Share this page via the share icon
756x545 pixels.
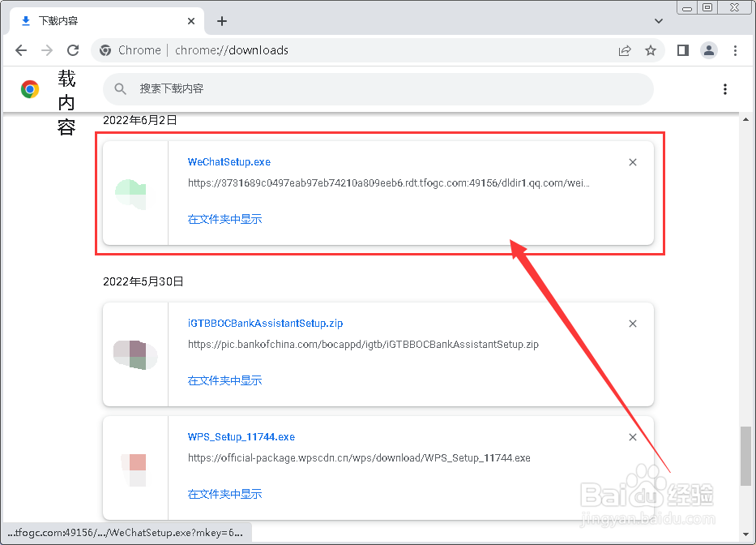pos(625,50)
